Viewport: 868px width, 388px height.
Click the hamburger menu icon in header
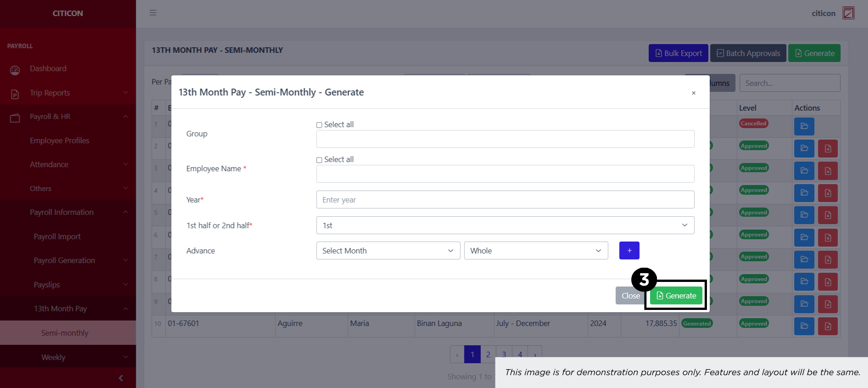coord(153,13)
